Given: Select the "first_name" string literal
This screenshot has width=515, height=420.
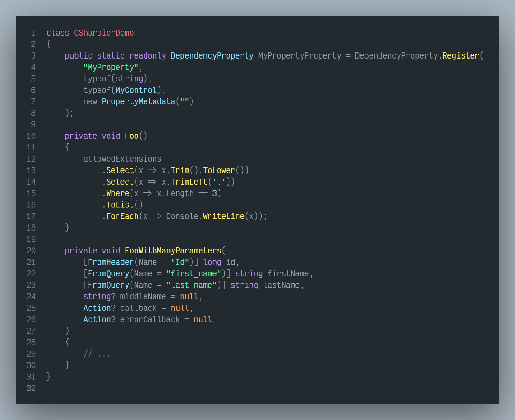Looking at the screenshot, I should click(x=194, y=274).
